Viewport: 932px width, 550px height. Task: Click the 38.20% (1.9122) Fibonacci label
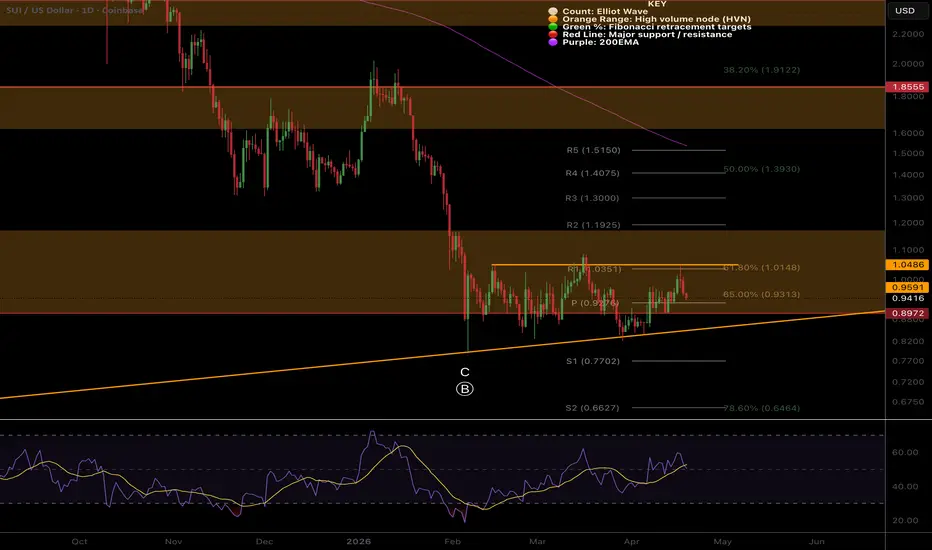point(761,70)
